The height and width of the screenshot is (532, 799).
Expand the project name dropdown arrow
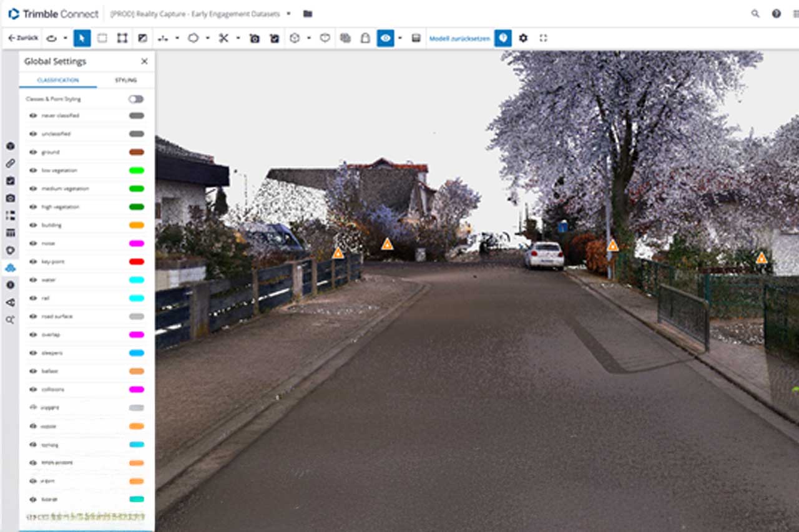[288, 14]
